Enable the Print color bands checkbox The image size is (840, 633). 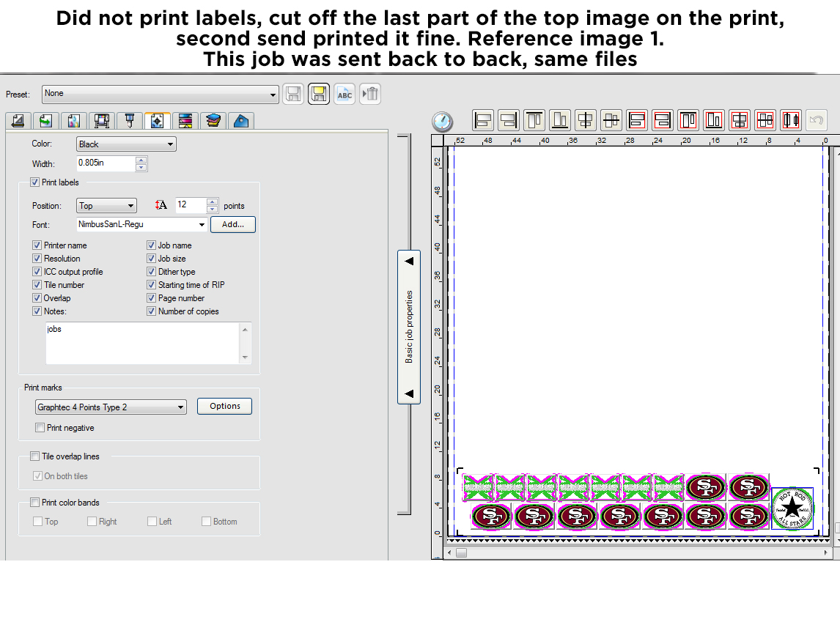coord(35,503)
